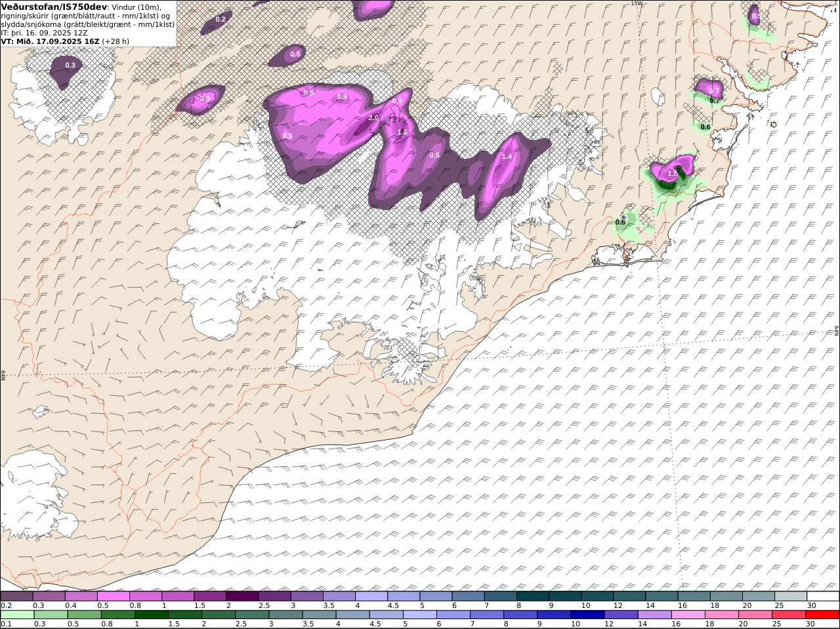The height and width of the screenshot is (629, 840).
Task: Click the '64N' latitude label on the left edge
Action: point(3,375)
